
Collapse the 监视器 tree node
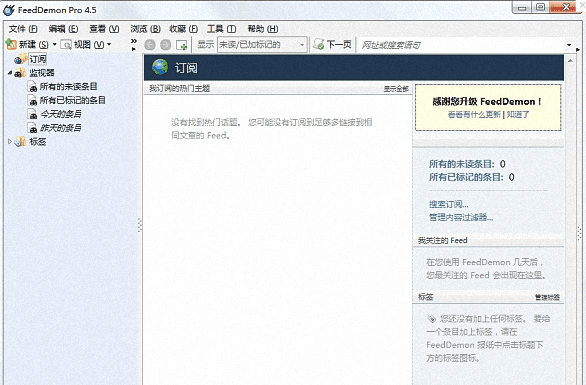coord(10,73)
